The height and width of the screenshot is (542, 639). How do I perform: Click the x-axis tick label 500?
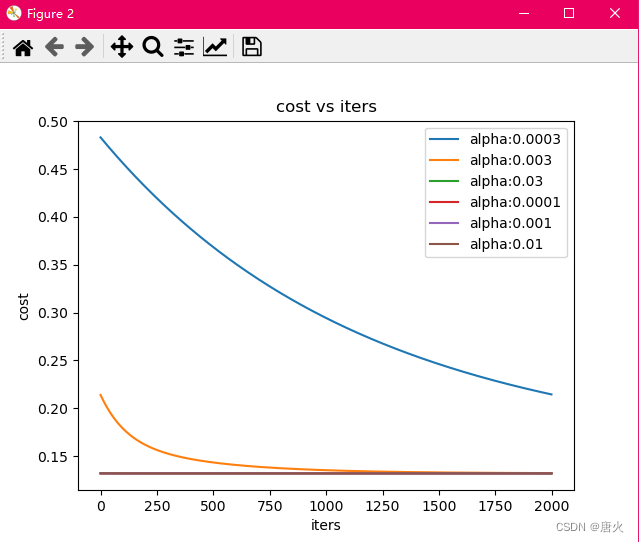[213, 506]
